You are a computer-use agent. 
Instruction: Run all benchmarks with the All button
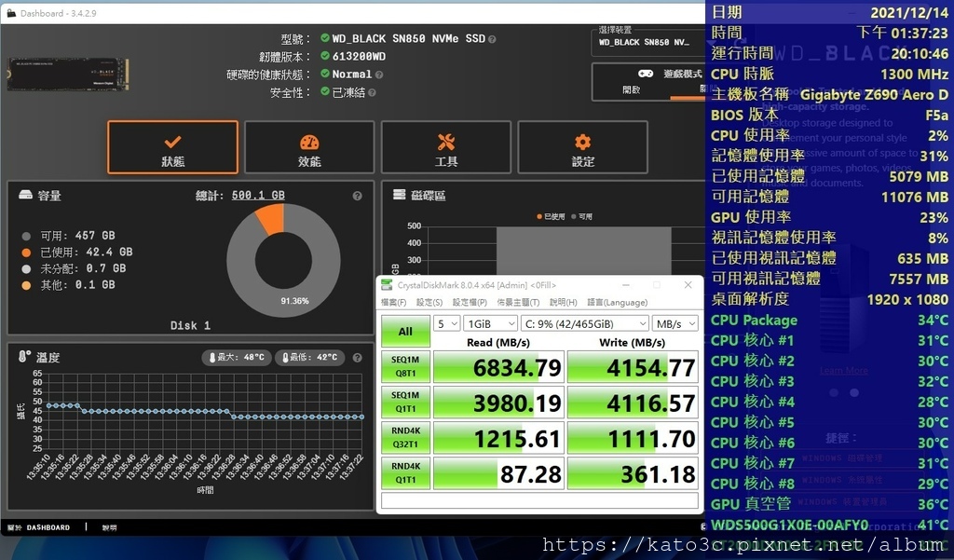coord(405,332)
